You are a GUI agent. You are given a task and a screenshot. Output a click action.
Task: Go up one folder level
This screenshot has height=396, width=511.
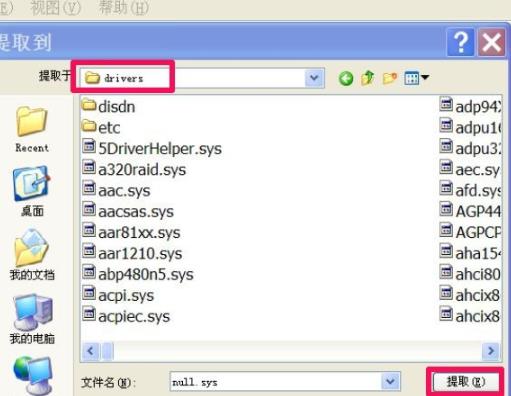(x=368, y=78)
